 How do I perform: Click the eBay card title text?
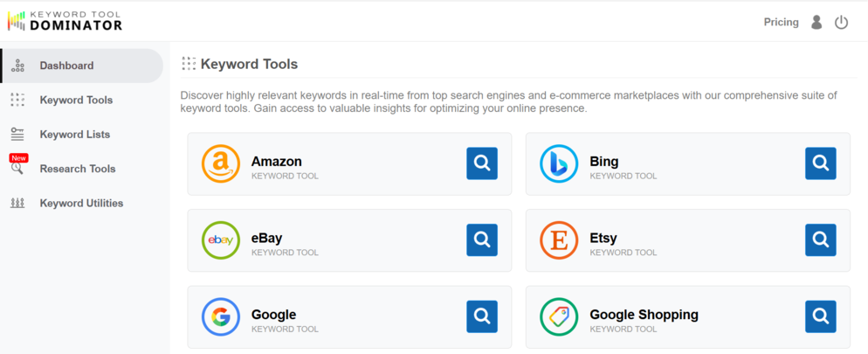[x=267, y=239]
